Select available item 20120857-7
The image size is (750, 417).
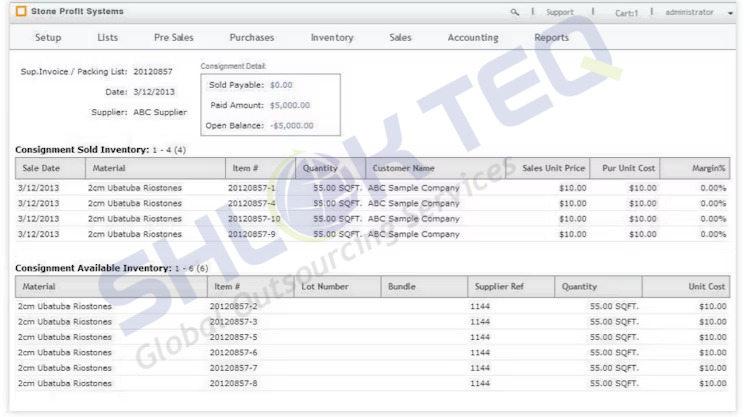tap(233, 368)
